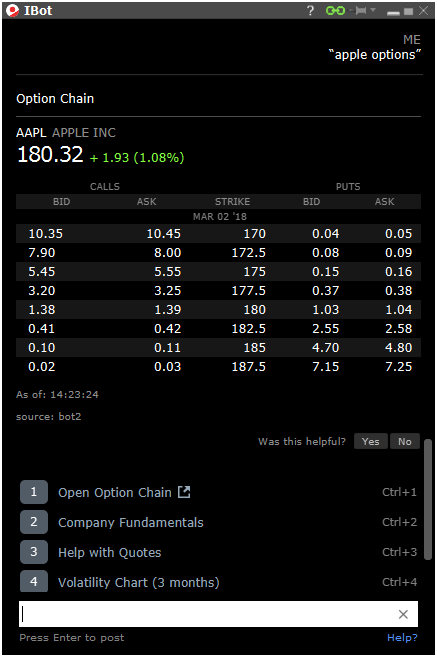Click the PUTS section header

click(348, 186)
